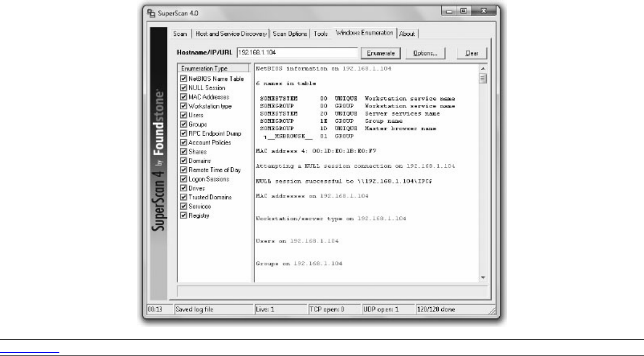Select the Windows Enumeration tab
This screenshot has height=356, width=644.
[x=364, y=33]
